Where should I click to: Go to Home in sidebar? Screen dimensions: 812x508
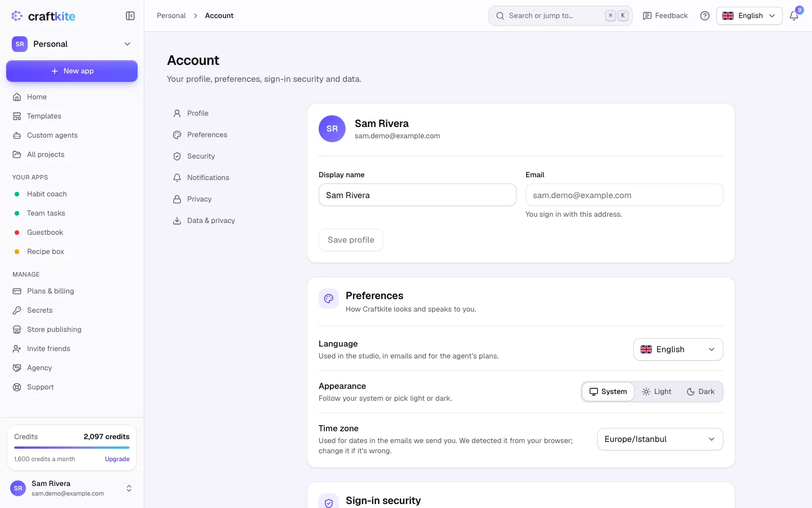72,97
